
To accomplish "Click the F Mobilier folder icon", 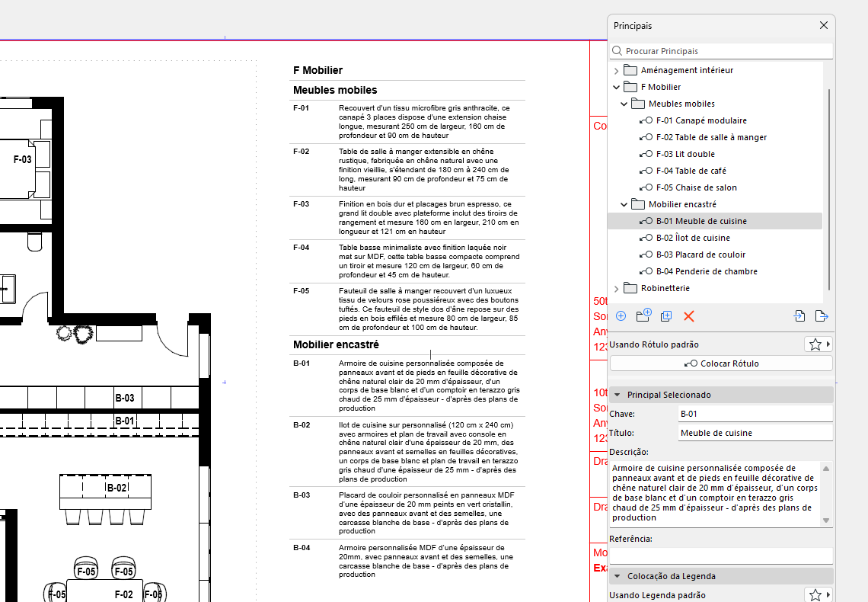I will coord(630,86).
